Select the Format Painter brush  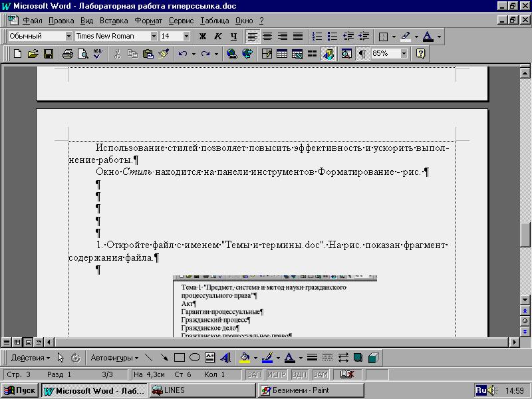[x=164, y=54]
